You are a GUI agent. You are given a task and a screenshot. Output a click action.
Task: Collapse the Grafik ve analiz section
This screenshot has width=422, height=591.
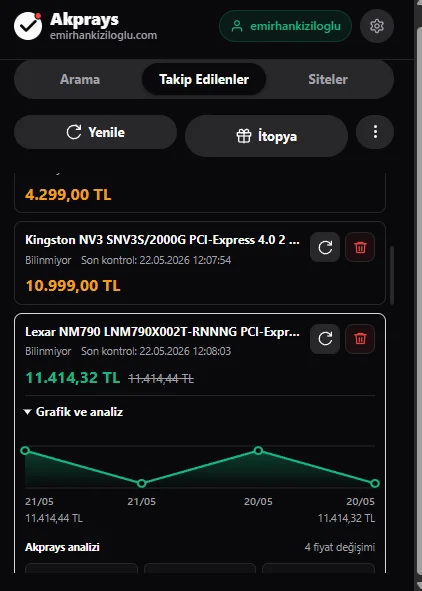(x=73, y=412)
